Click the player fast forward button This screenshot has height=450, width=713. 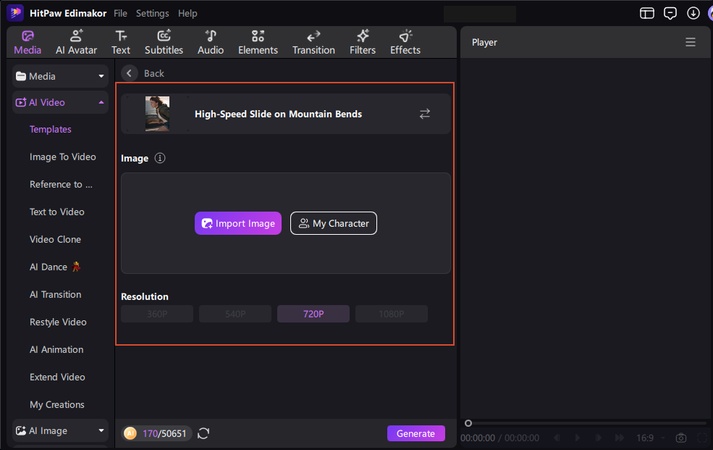click(619, 438)
